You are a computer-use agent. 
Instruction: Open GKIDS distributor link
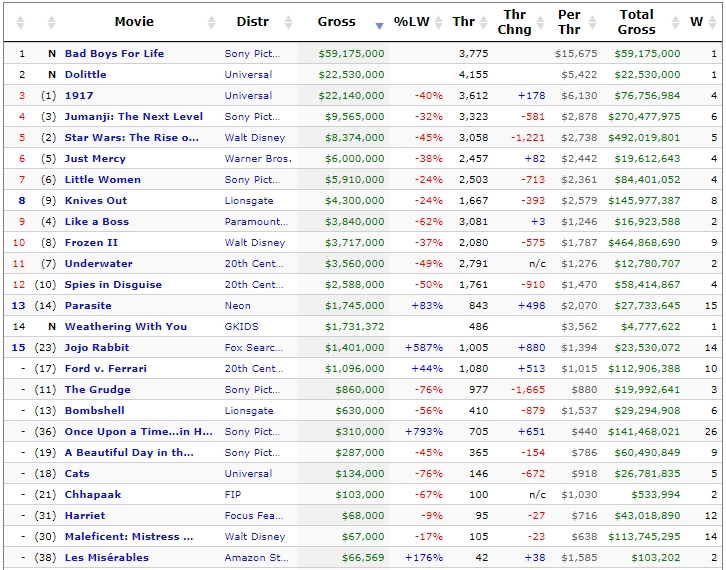point(242,326)
